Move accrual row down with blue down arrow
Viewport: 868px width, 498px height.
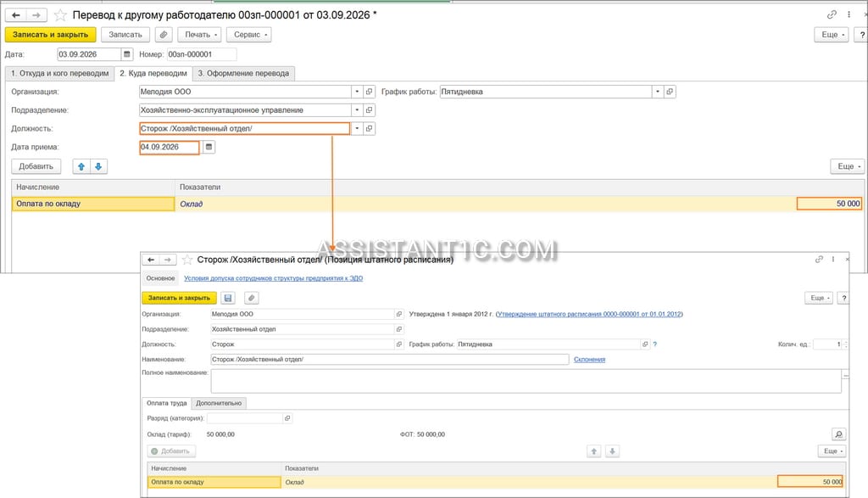pyautogui.click(x=98, y=166)
